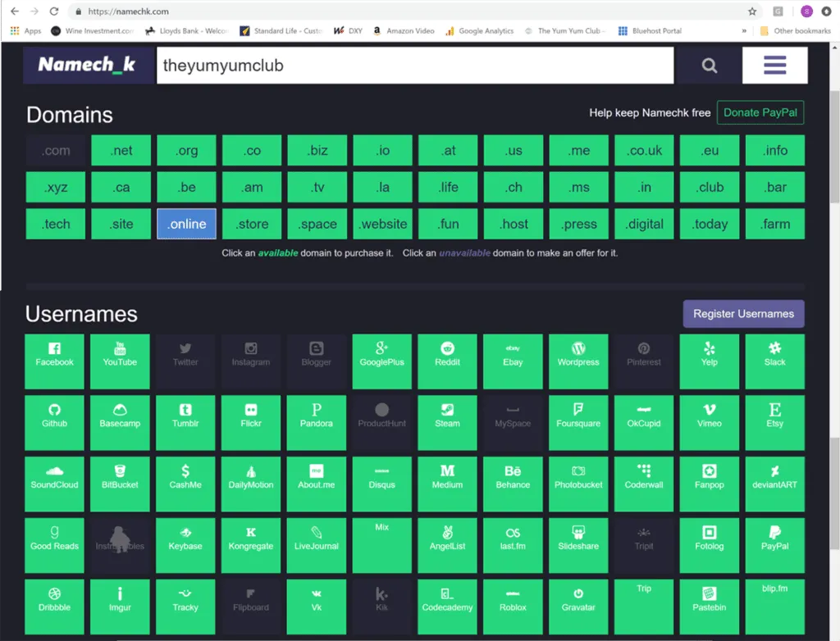Viewport: 840px width, 641px height.
Task: Select the .club domain button
Action: tap(710, 187)
